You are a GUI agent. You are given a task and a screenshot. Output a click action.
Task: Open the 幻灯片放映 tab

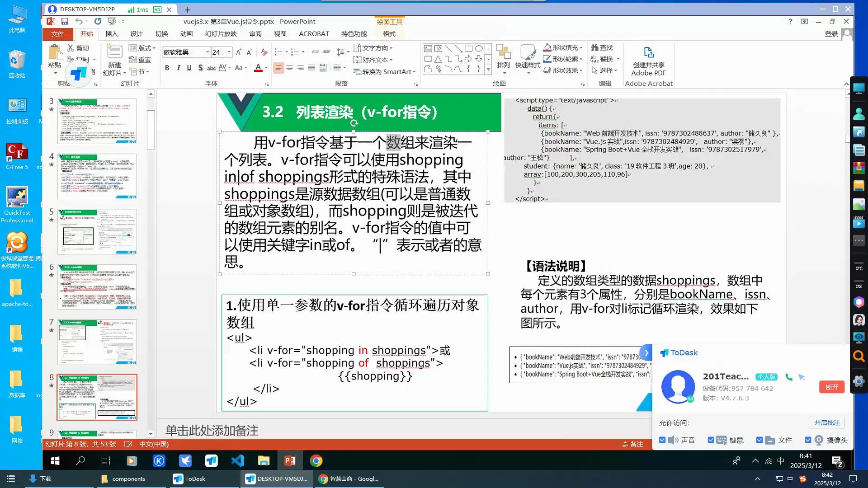221,34
